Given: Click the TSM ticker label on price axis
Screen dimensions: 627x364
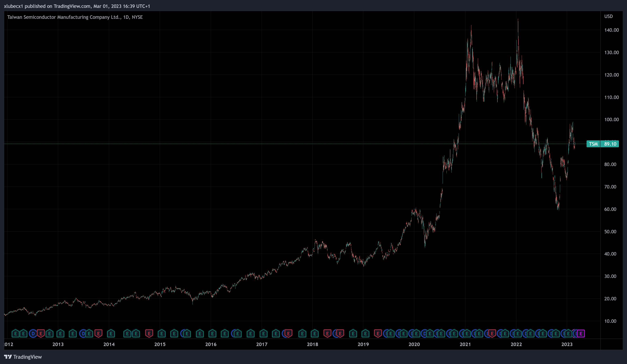Looking at the screenshot, I should (x=593, y=144).
